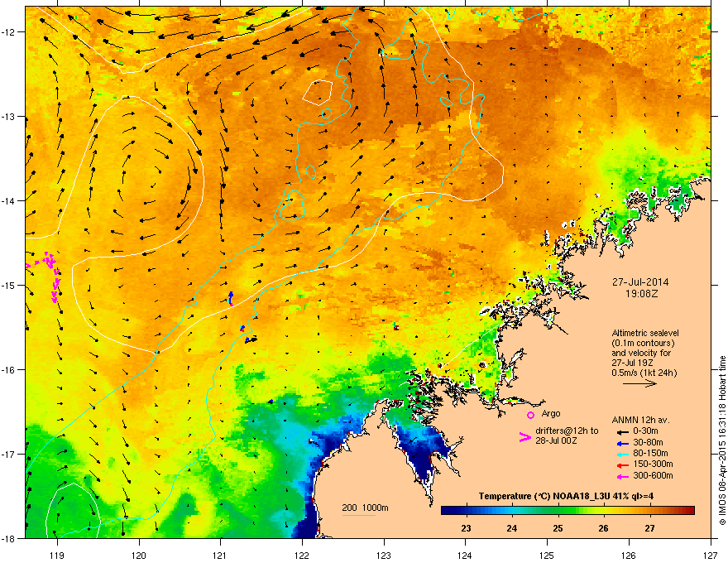Click the blue drifter arrow near 121°E, -15.2
The image size is (728, 563).
click(x=230, y=298)
